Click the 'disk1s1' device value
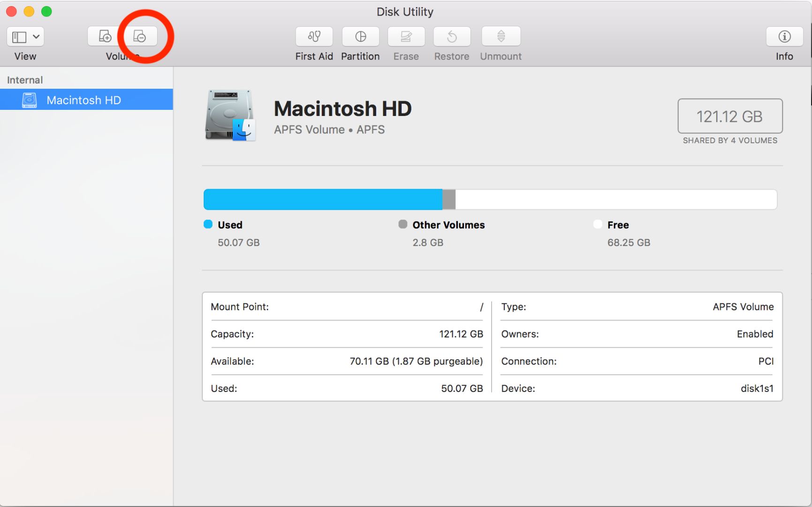The height and width of the screenshot is (507, 812). 757,389
